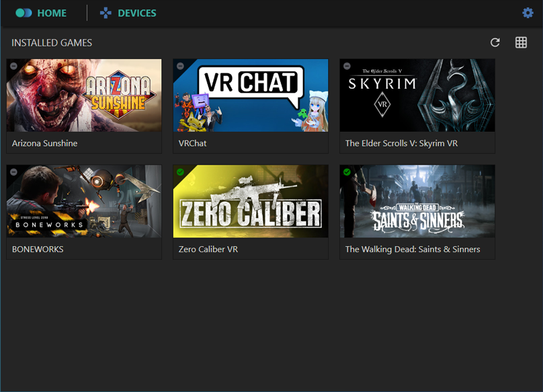Switch to grid view layout icon

[521, 42]
